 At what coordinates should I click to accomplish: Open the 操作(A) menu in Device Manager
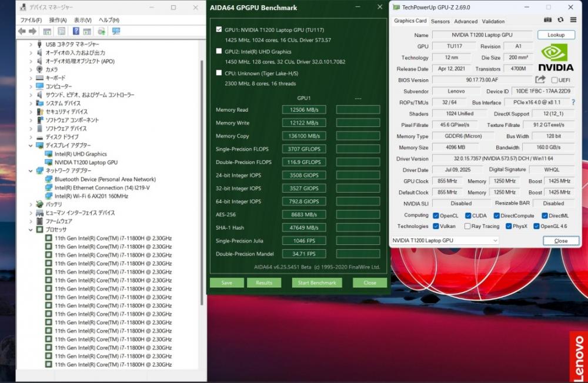click(58, 20)
